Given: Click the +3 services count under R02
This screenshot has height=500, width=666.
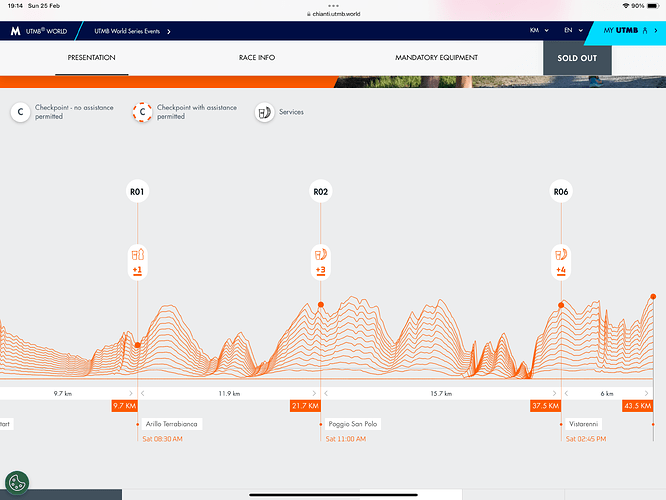Looking at the screenshot, I should pos(321,270).
